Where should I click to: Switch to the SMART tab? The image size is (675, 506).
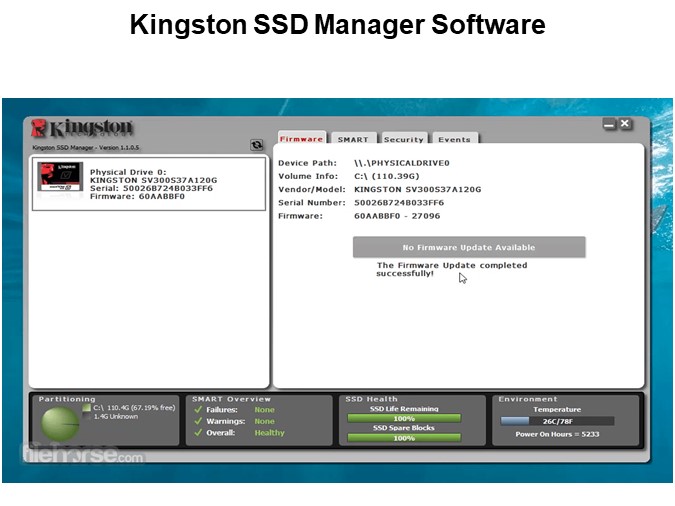click(x=353, y=139)
